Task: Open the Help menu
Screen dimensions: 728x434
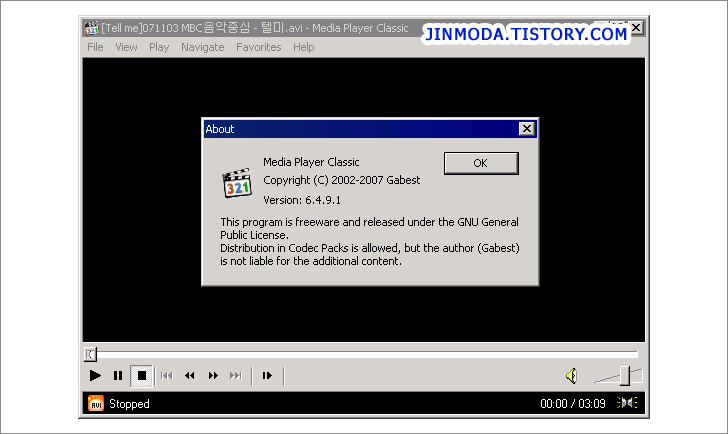Action: coord(304,47)
